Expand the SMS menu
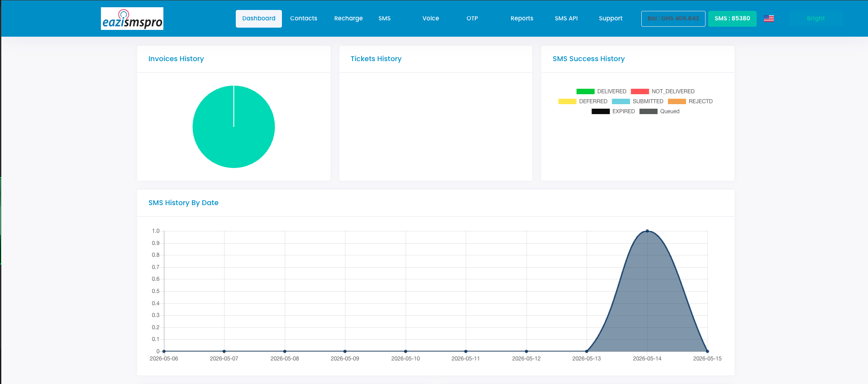Image resolution: width=868 pixels, height=384 pixels. pos(385,19)
